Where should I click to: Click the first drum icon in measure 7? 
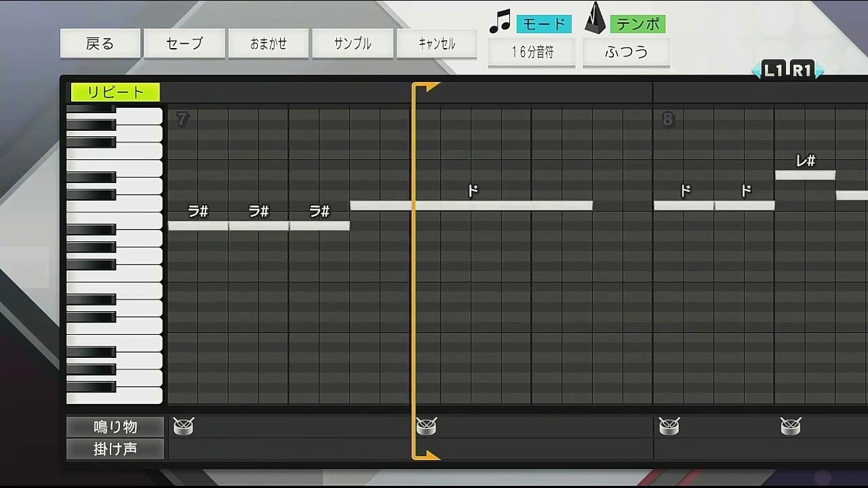[183, 426]
